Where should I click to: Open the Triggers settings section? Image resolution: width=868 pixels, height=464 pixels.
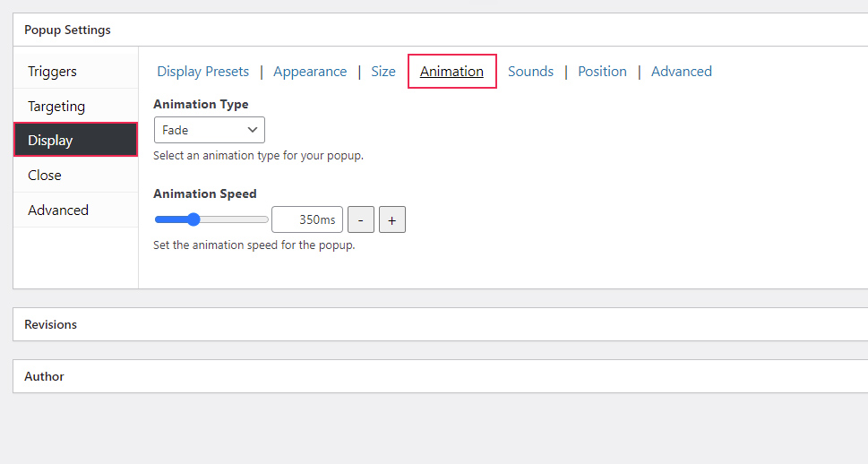tap(52, 72)
